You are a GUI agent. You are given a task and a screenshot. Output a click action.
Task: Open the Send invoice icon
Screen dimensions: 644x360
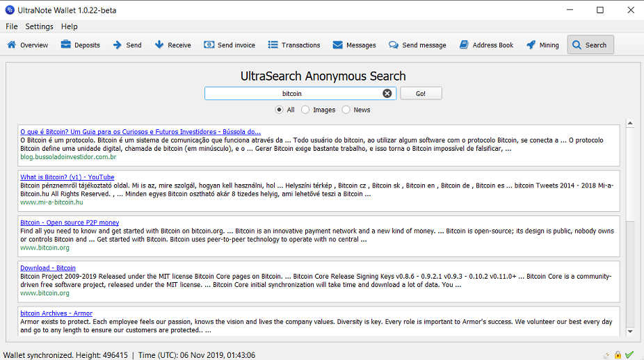209,44
